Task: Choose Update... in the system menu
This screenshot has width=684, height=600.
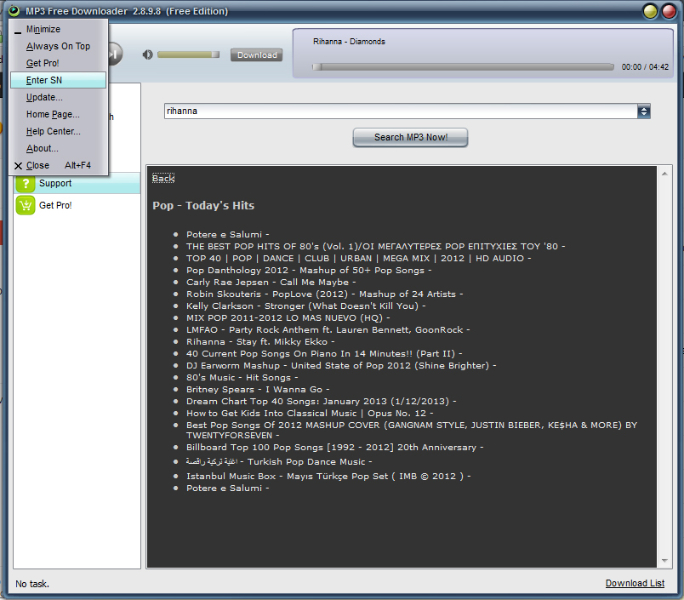Action: coord(44,97)
